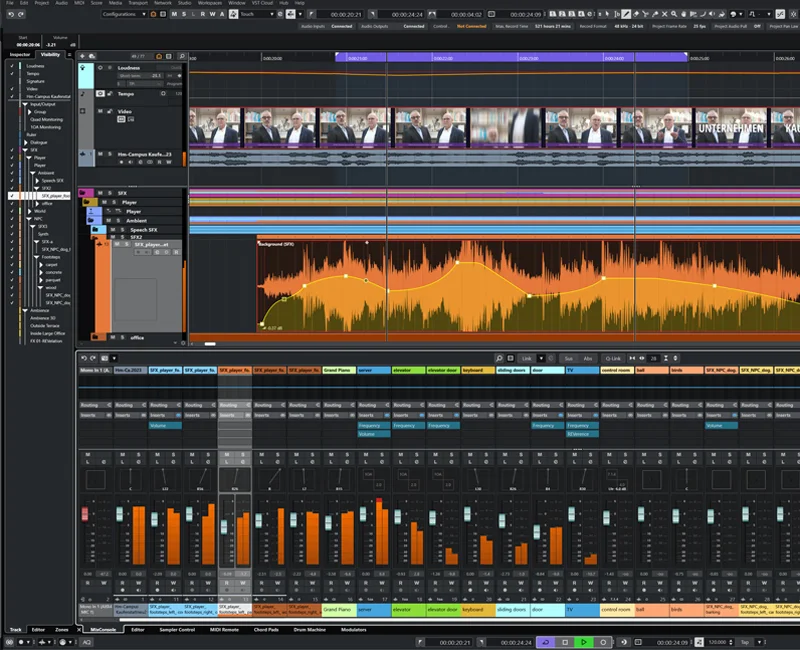The height and width of the screenshot is (650, 800).
Task: Click the Volume insert on SFX_player channel
Action: [163, 425]
